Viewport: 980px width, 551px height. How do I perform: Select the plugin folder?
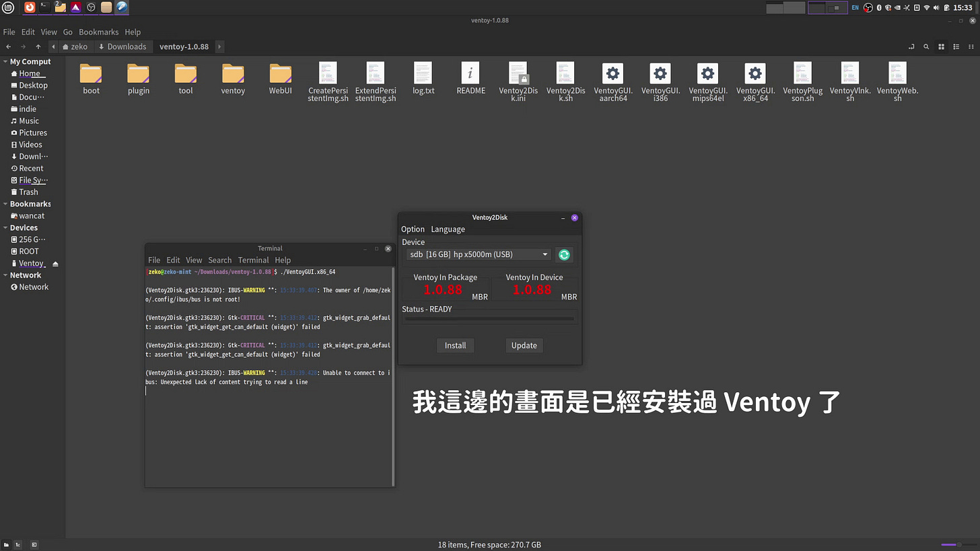[x=139, y=79]
